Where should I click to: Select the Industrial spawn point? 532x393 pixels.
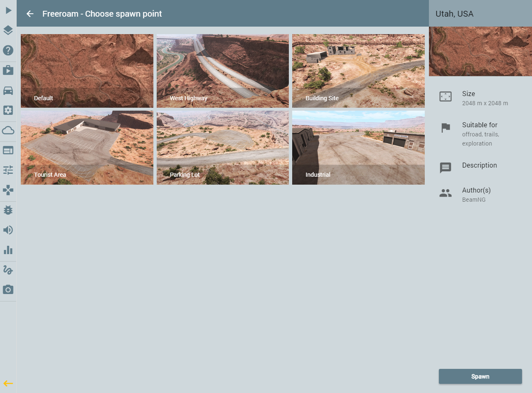[358, 148]
